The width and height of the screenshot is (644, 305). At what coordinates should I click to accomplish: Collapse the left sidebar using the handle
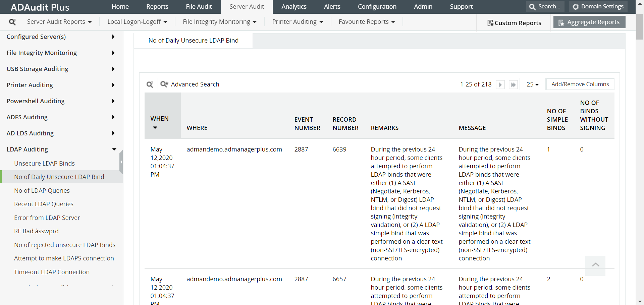121,162
